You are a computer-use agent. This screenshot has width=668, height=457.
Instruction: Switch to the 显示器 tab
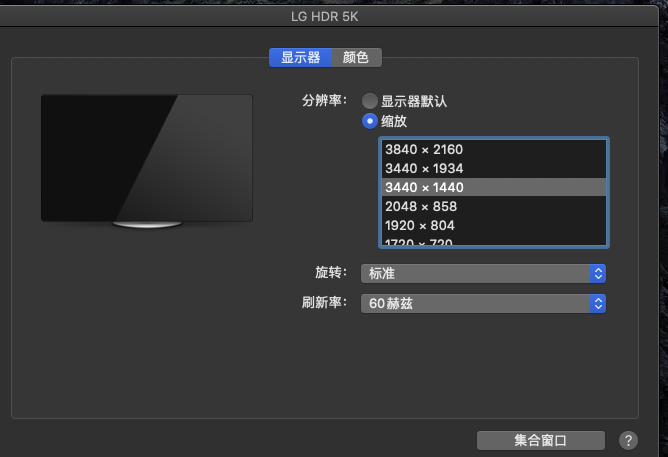point(300,57)
